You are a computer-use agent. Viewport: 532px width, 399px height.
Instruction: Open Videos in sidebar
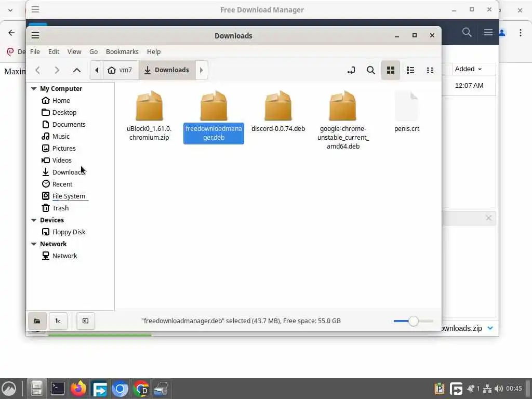tap(62, 160)
